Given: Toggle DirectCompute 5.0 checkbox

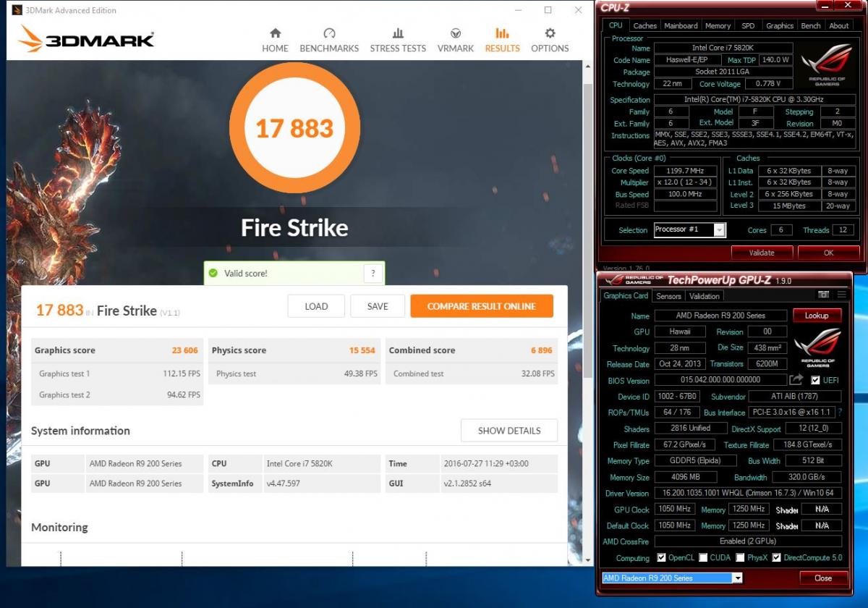Looking at the screenshot, I should [x=776, y=557].
